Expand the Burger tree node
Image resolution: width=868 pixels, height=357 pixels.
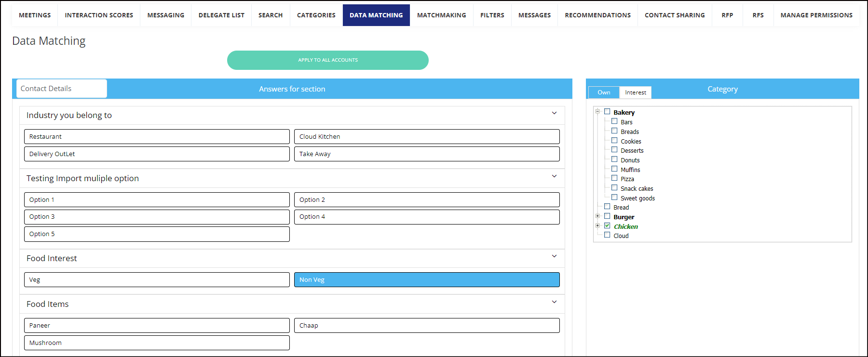pyautogui.click(x=597, y=216)
